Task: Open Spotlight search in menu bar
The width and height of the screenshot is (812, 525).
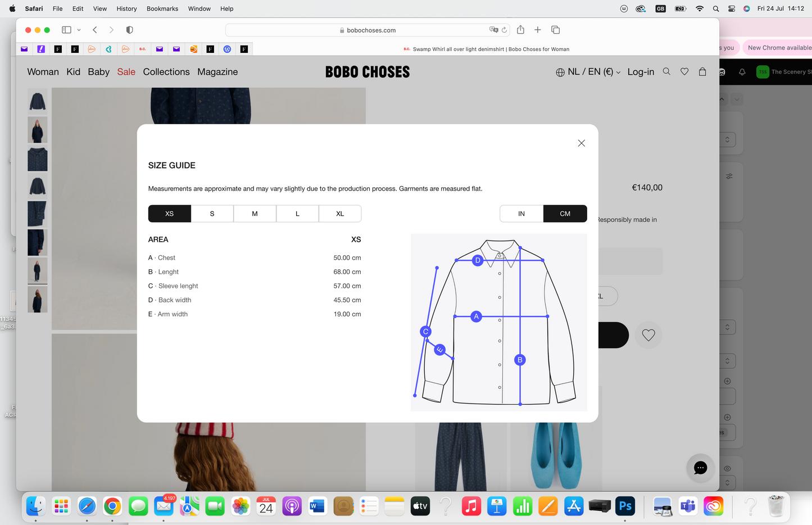Action: pos(716,8)
